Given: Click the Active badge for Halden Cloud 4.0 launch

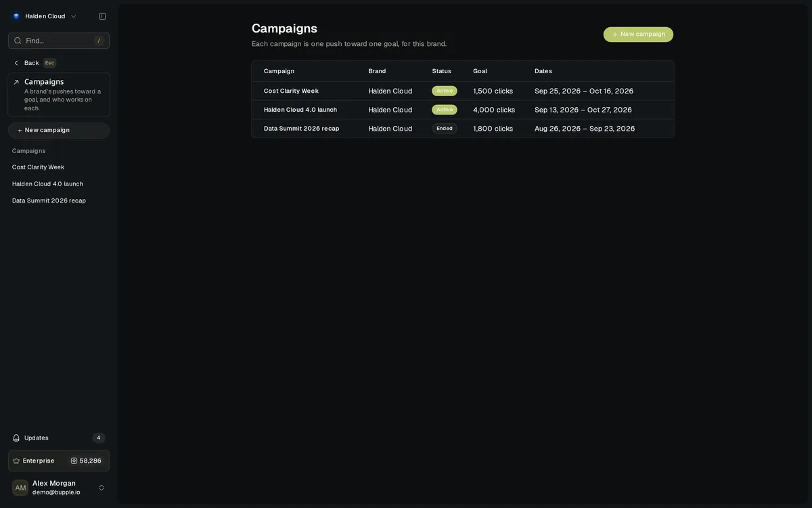Looking at the screenshot, I should click(x=445, y=110).
